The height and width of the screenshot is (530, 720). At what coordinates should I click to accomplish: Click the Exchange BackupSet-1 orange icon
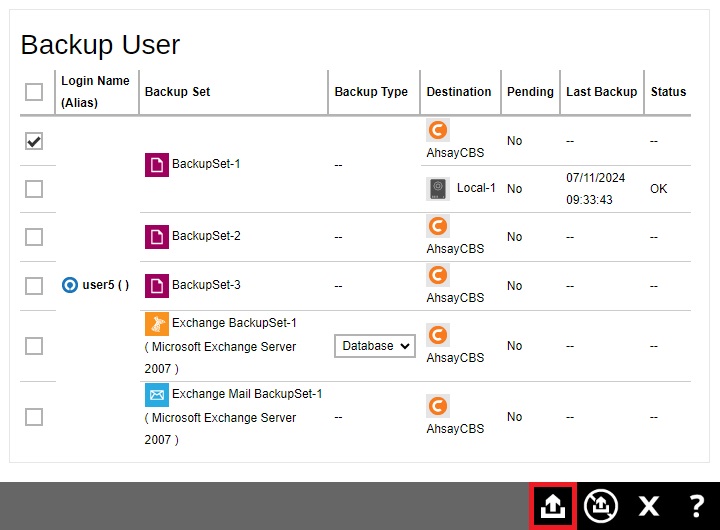(x=157, y=324)
